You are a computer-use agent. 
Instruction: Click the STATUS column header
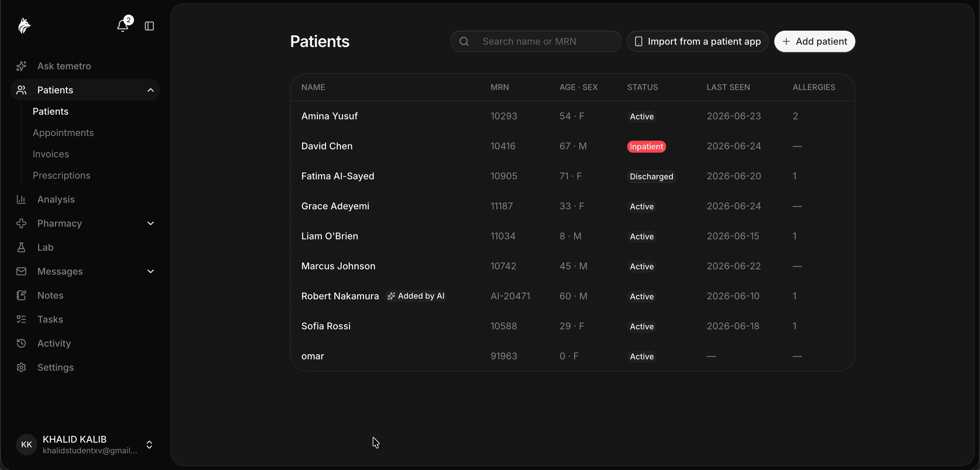tap(643, 87)
